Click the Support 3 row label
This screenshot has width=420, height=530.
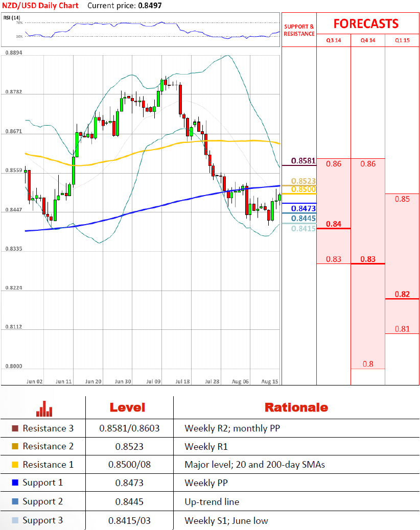(x=42, y=520)
